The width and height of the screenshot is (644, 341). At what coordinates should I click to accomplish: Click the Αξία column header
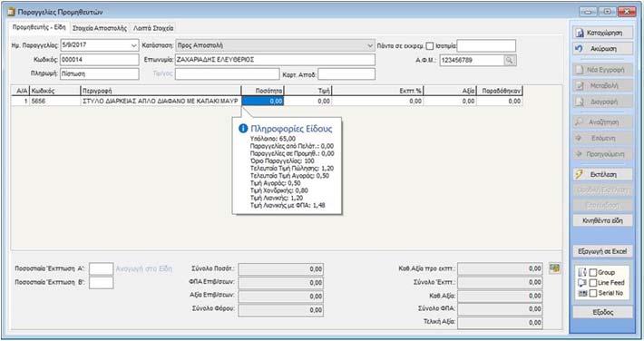[450, 91]
